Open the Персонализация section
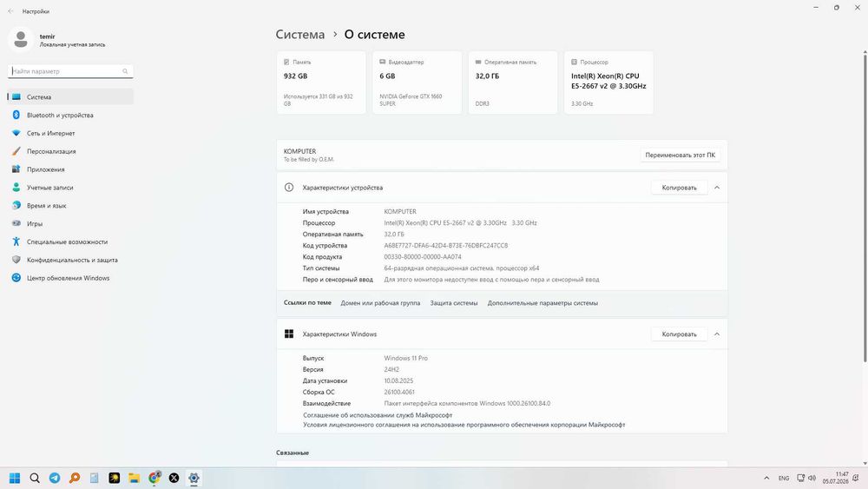 tap(70, 151)
